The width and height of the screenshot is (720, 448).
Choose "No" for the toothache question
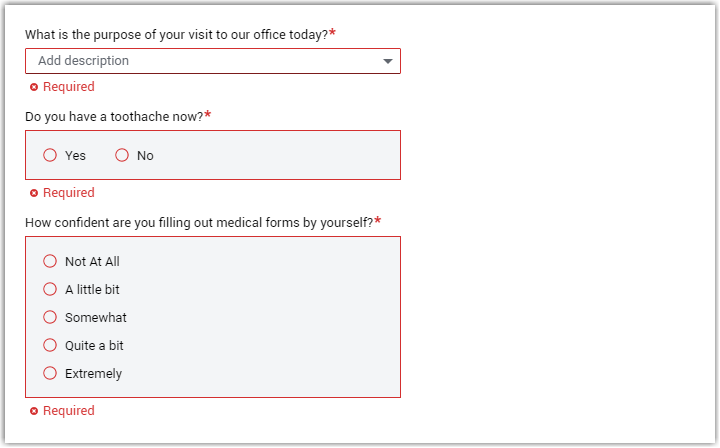pos(122,155)
